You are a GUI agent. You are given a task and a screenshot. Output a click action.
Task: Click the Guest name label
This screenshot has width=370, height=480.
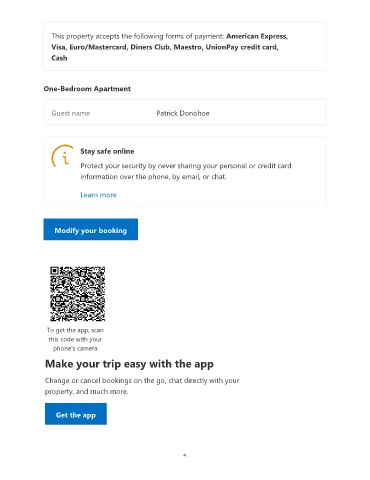pyautogui.click(x=71, y=113)
